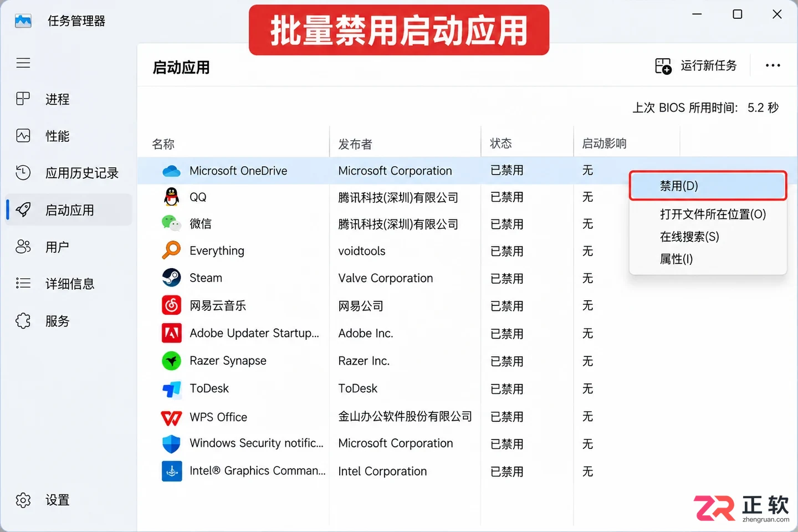
Task: Click the 微信 WeChat icon
Action: click(x=172, y=223)
